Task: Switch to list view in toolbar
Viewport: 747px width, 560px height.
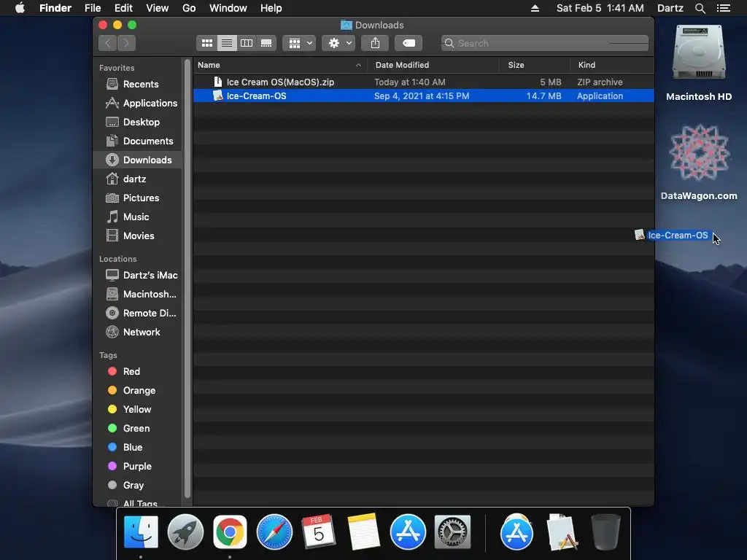Action: pos(227,43)
